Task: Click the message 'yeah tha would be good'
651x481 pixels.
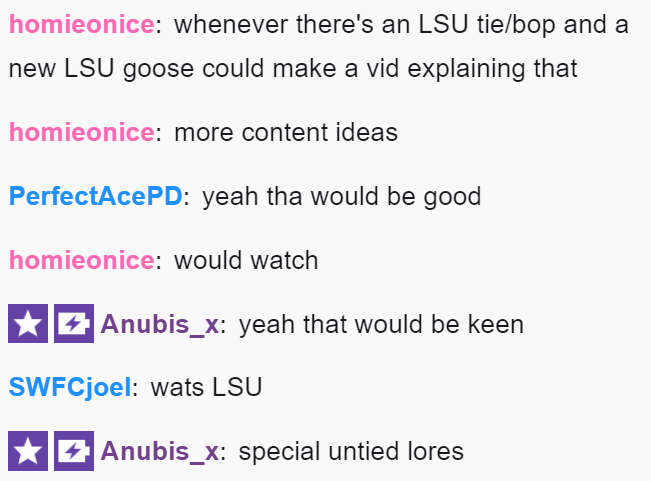Action: (x=342, y=196)
